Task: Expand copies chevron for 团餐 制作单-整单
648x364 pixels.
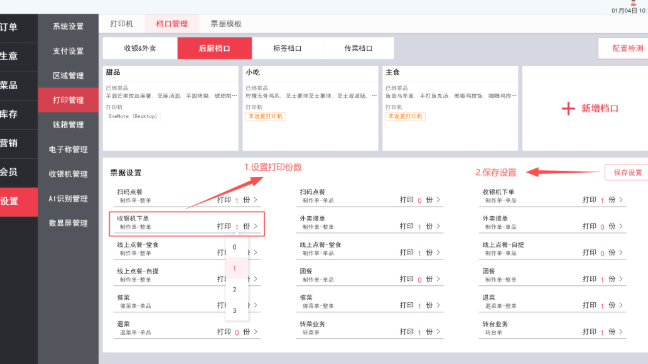Action: pos(621,279)
